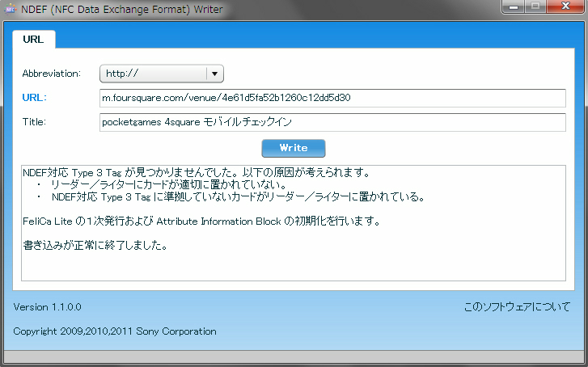Click the Write button
The height and width of the screenshot is (367, 588).
294,148
